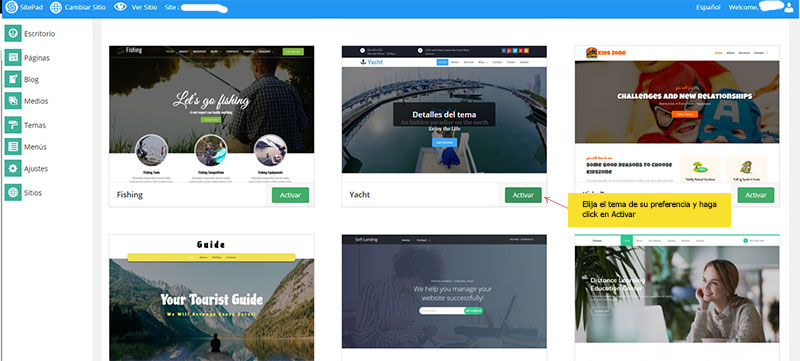Click the SitePad logo icon
800x361 pixels.
click(11, 7)
